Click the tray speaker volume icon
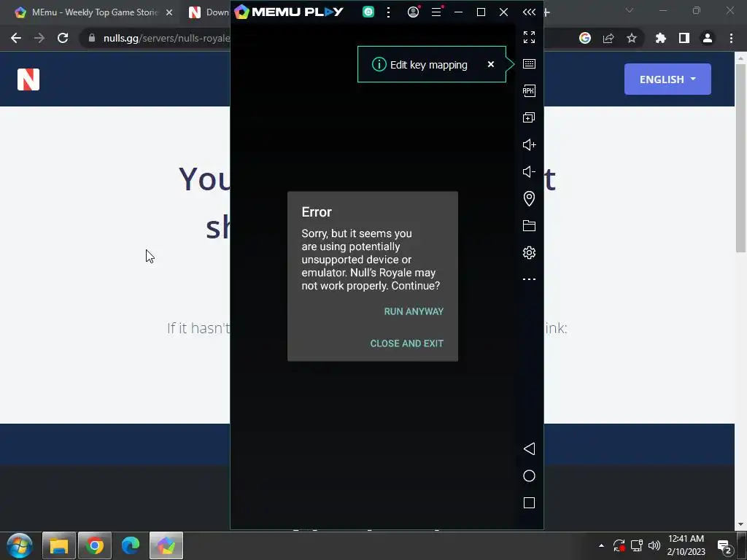Viewport: 747px width, 560px height. pyautogui.click(x=654, y=545)
